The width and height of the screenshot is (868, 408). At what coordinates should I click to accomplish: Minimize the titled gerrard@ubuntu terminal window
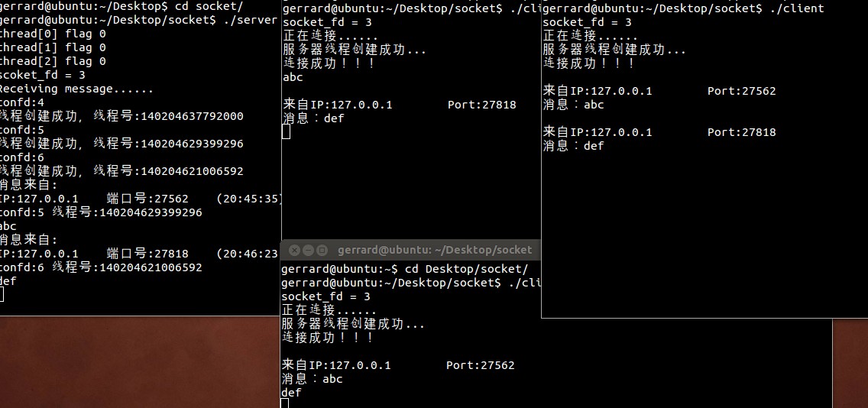coord(309,251)
